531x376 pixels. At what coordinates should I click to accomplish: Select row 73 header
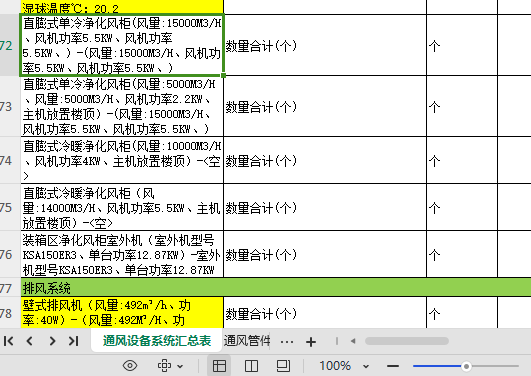click(10, 106)
